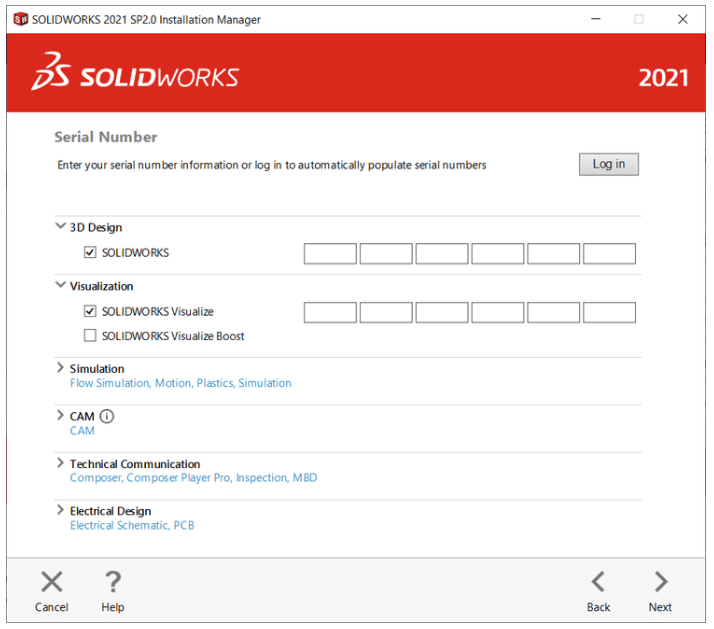Click the blue CAM link

82,431
